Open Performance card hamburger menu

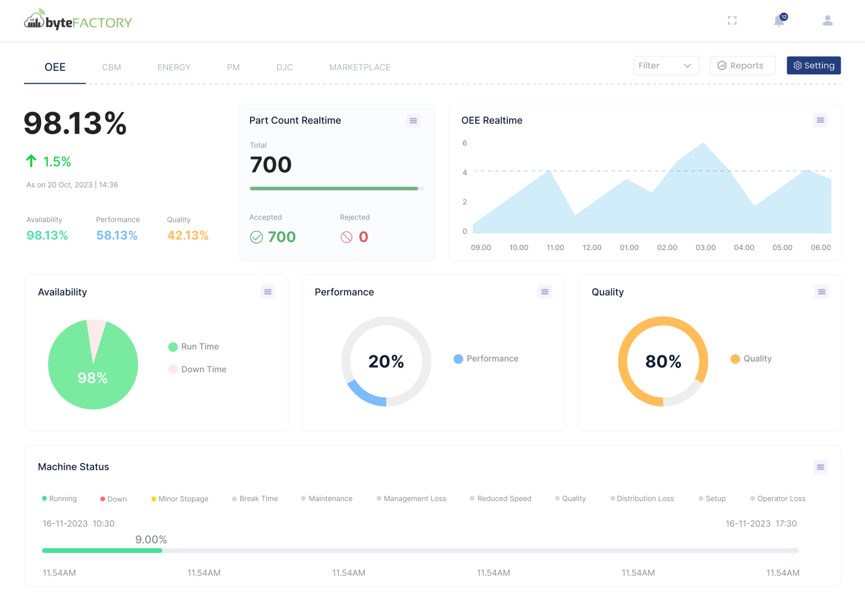(x=545, y=292)
